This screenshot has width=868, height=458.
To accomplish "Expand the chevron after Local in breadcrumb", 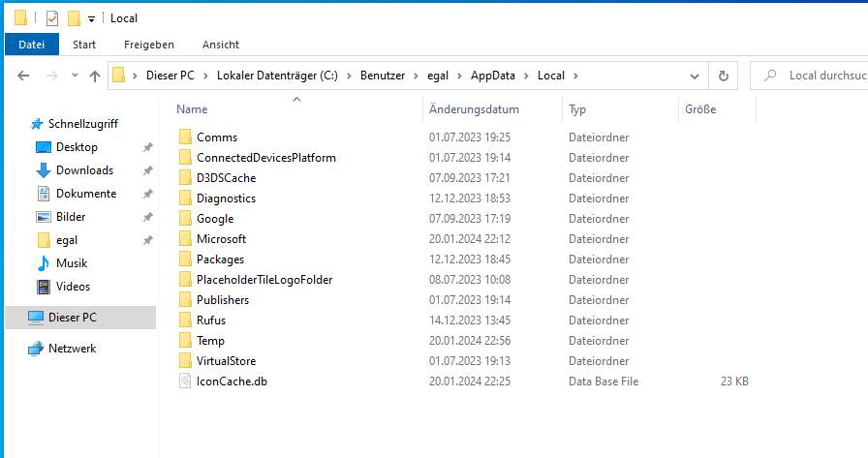I will (x=575, y=76).
